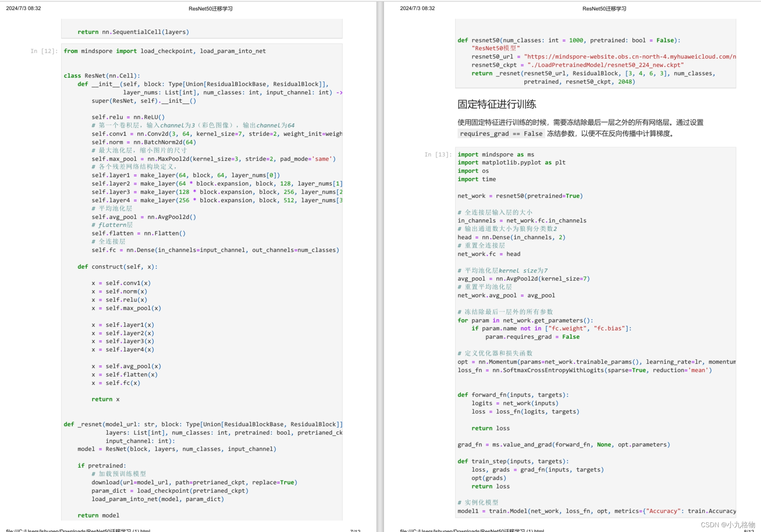Image resolution: width=761 pixels, height=532 pixels.
Task: Click the line 'return x'
Action: [x=105, y=399]
